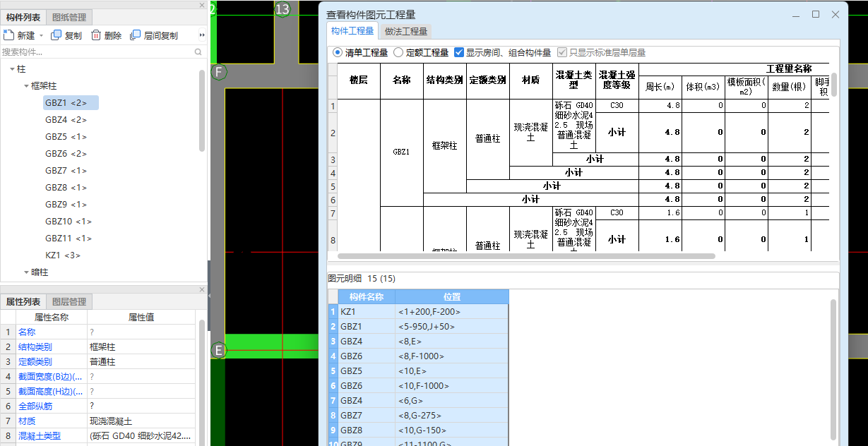Collapse the 框架柱 tree node
868x446 pixels.
point(26,85)
